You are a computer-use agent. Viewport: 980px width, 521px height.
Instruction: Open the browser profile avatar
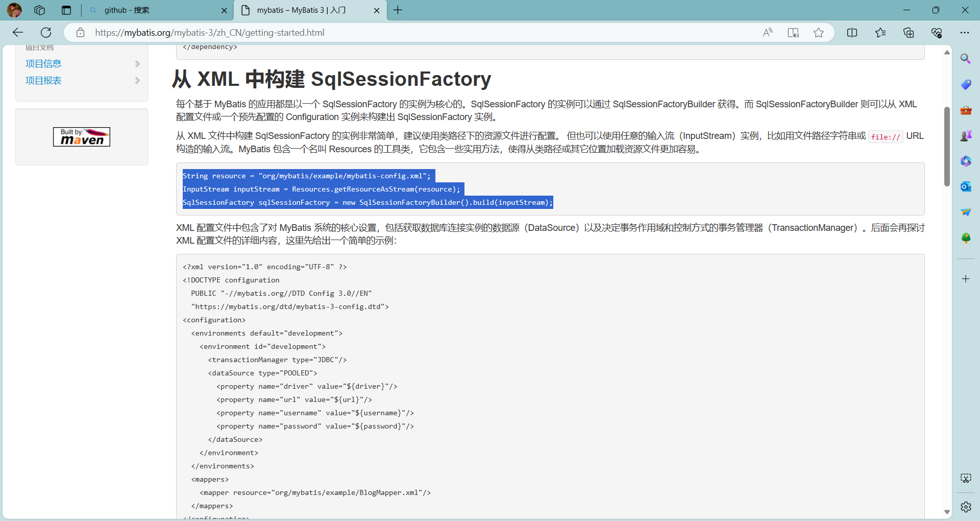pyautogui.click(x=14, y=10)
